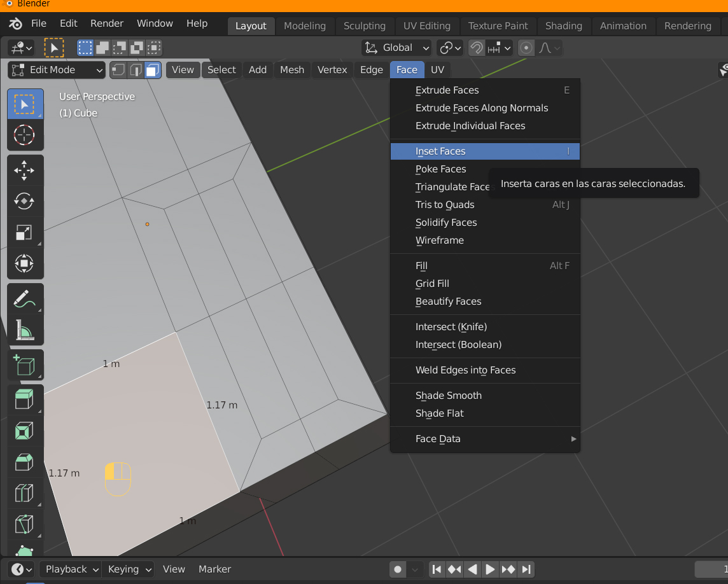
Task: Select the Add Cube tool
Action: pos(25,365)
